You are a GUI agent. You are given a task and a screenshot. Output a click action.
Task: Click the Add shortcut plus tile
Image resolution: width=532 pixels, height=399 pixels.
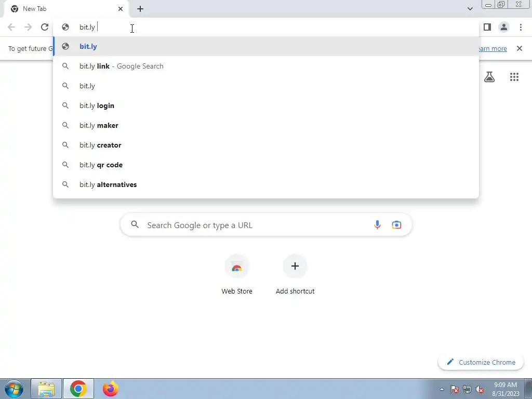[x=295, y=274]
